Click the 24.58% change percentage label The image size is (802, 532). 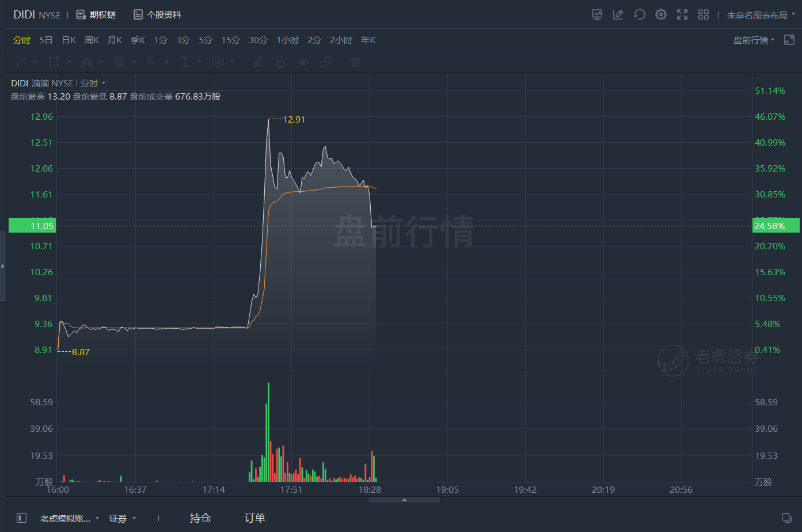pos(776,226)
